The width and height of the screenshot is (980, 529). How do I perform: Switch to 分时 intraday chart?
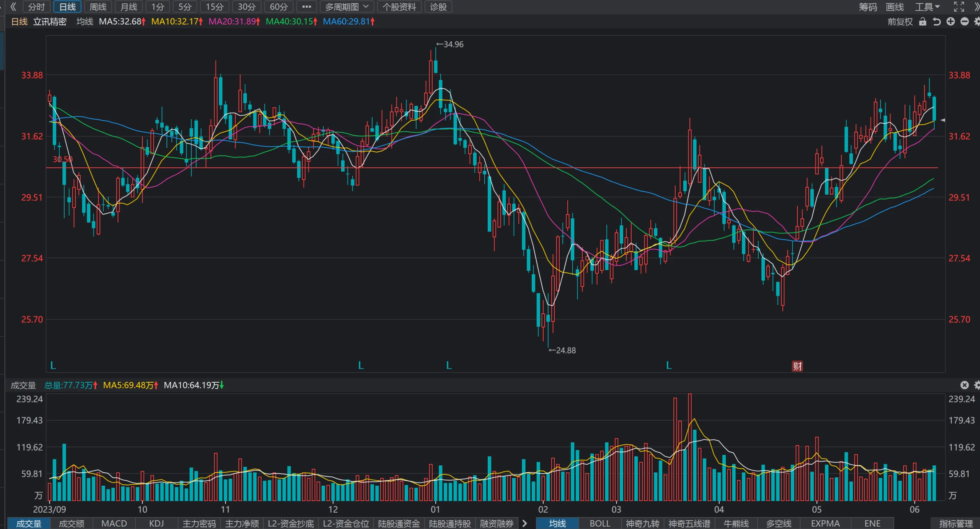pos(36,7)
